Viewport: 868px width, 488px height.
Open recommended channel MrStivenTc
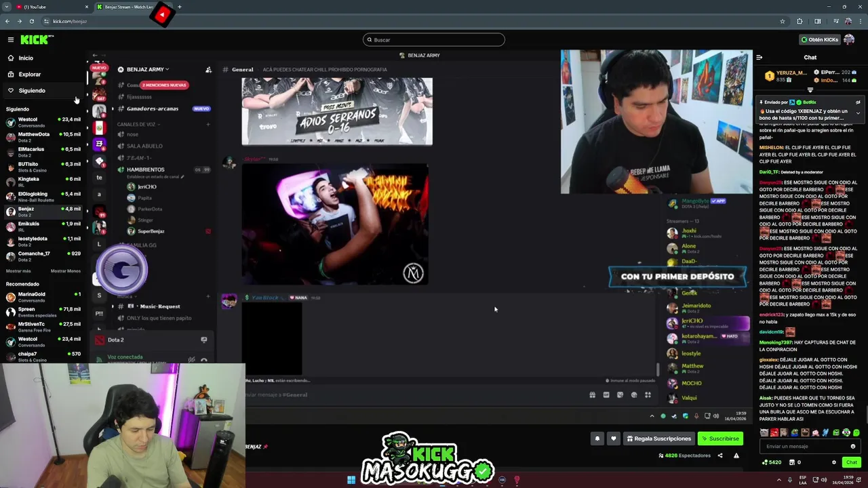pos(42,327)
